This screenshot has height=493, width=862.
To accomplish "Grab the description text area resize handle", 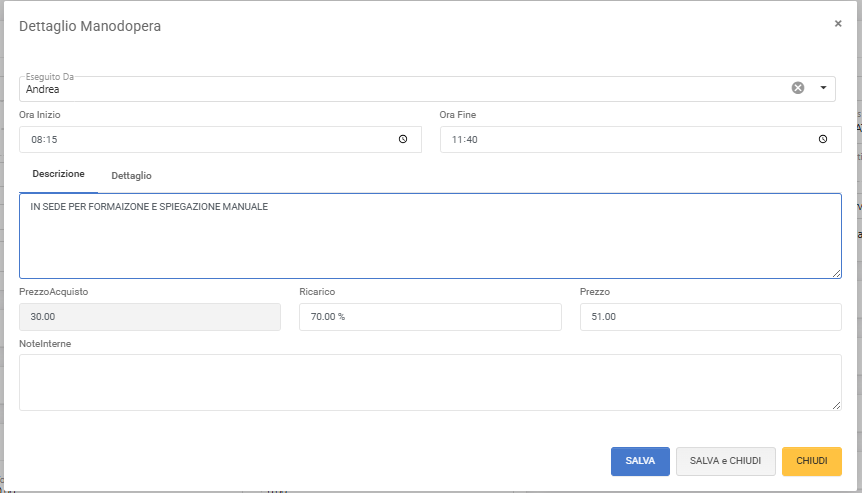I will (837, 273).
